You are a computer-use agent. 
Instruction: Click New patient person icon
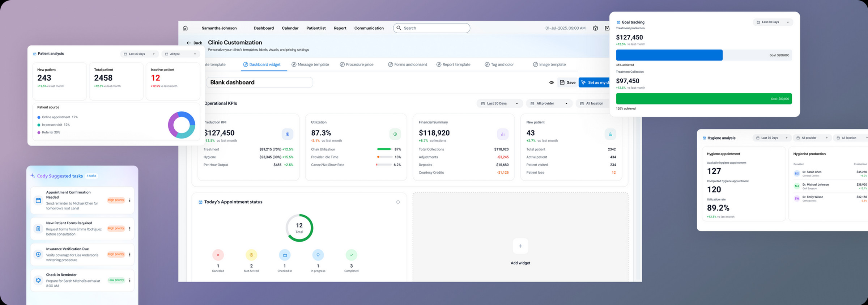tap(610, 134)
